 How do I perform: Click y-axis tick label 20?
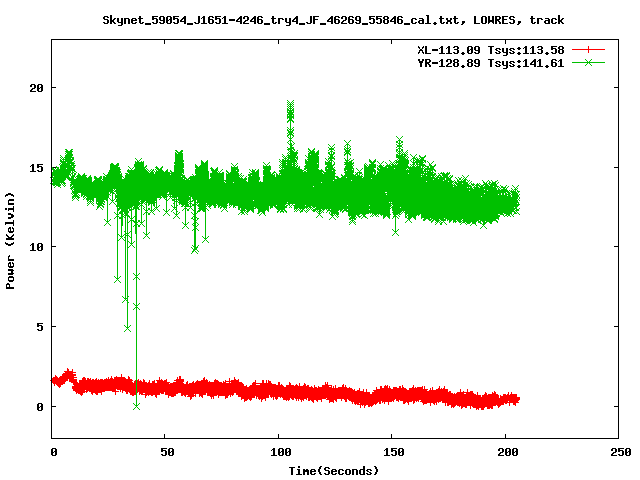tap(36, 88)
